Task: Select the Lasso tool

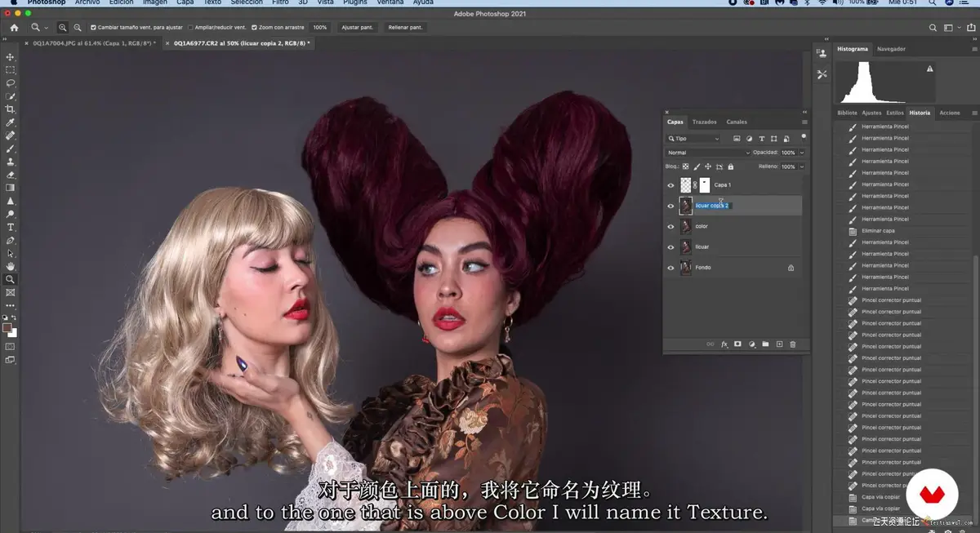Action: 11,82
